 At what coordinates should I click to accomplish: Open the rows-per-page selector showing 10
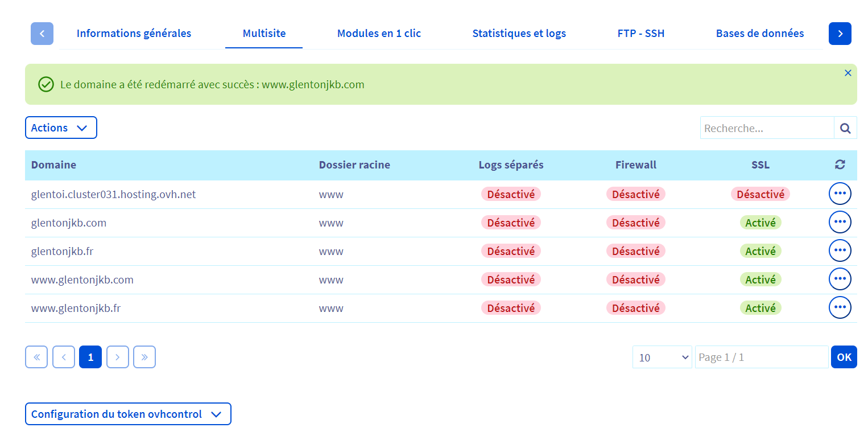(x=662, y=357)
